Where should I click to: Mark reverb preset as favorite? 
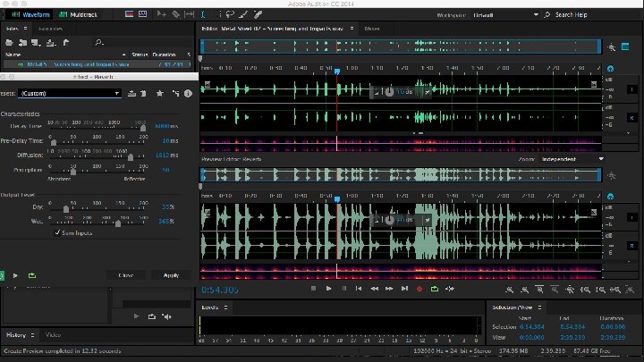[159, 93]
